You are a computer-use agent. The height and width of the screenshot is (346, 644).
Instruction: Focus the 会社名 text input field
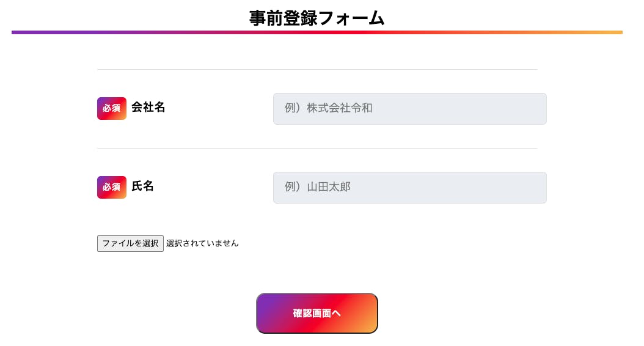[409, 109]
